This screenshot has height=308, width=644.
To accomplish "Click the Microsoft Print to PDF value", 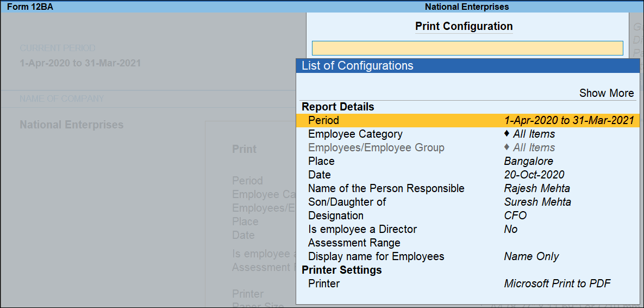I will tap(557, 284).
